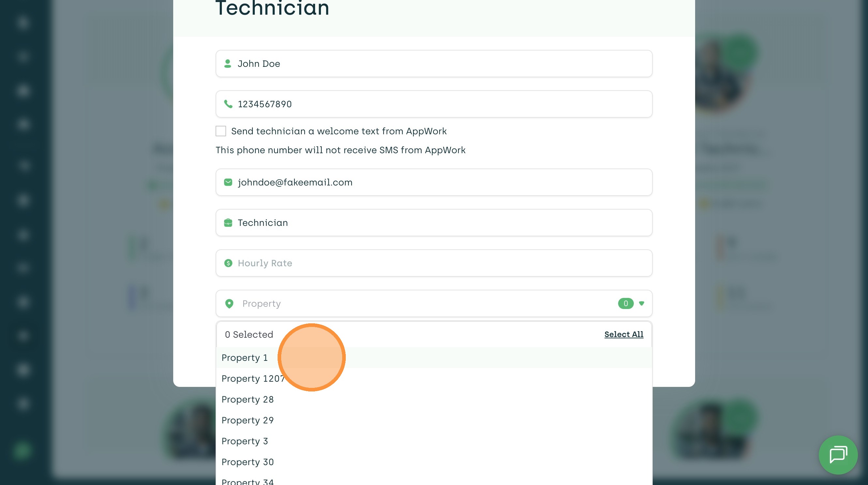
Task: Click the phone icon beside 1234567890
Action: point(228,104)
